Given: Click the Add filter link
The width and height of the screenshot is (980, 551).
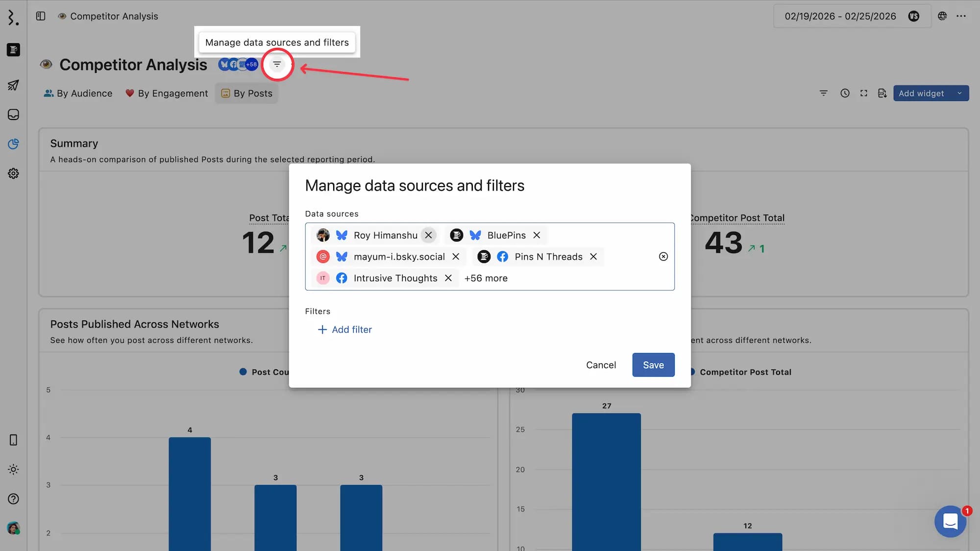Looking at the screenshot, I should [x=345, y=330].
